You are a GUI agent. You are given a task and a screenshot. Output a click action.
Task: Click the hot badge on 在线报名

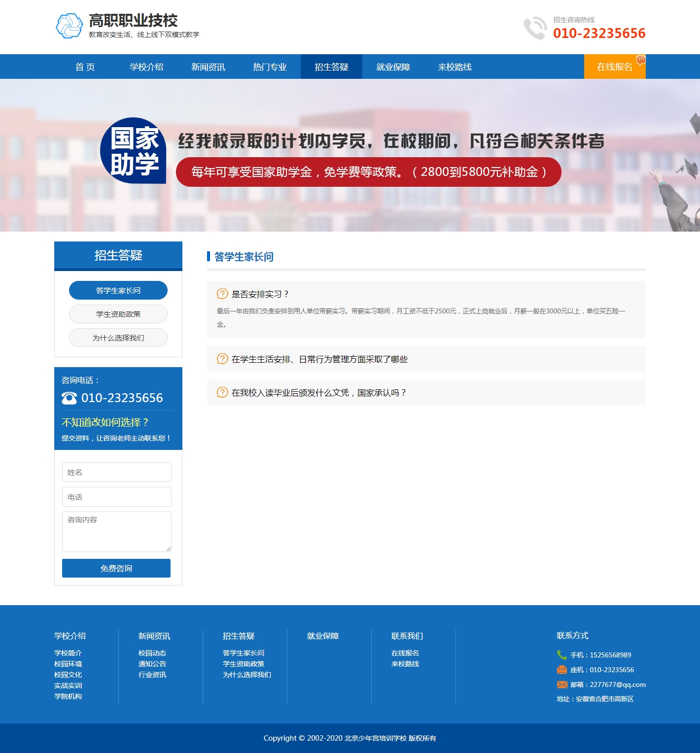[x=640, y=60]
